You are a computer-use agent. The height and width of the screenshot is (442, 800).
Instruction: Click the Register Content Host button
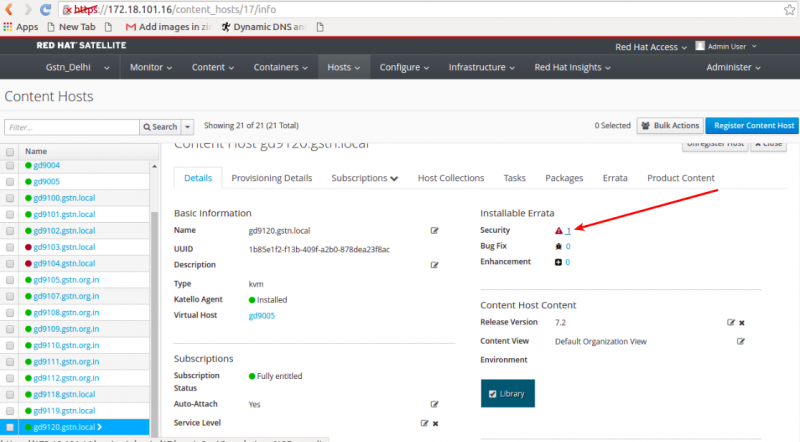click(753, 126)
